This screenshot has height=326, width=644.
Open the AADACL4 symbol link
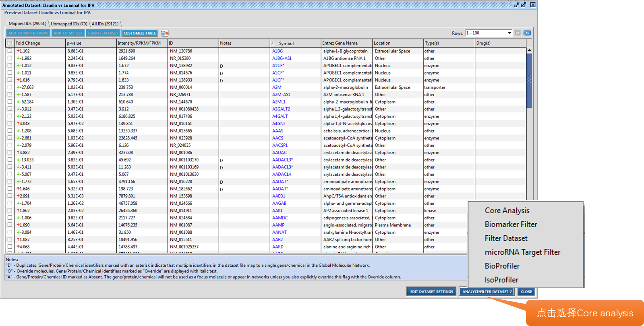coord(282,174)
